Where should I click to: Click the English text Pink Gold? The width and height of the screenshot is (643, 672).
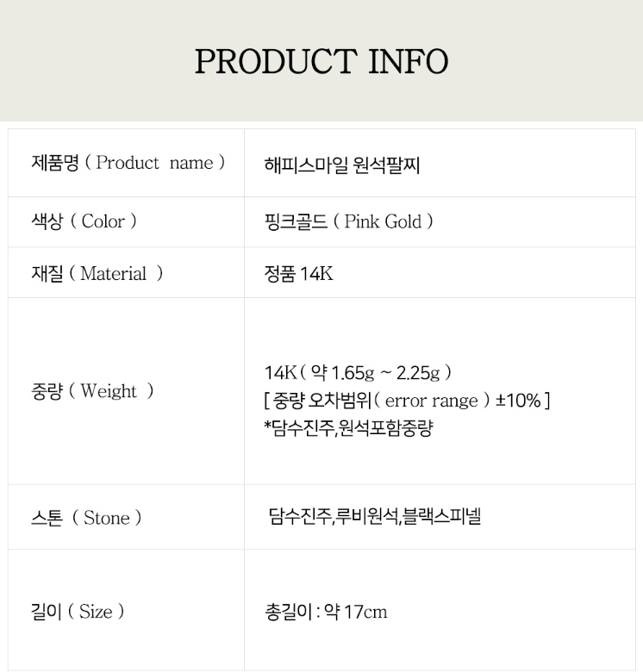(x=383, y=221)
